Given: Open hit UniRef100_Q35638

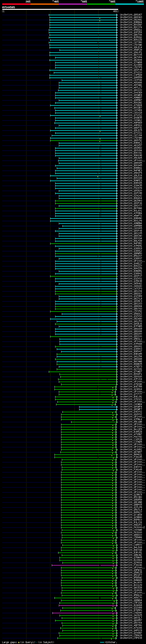Looking at the screenshot, I should (131, 281).
